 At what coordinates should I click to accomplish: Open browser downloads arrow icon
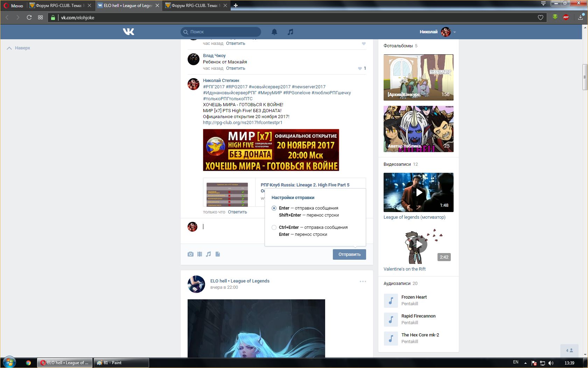[581, 17]
